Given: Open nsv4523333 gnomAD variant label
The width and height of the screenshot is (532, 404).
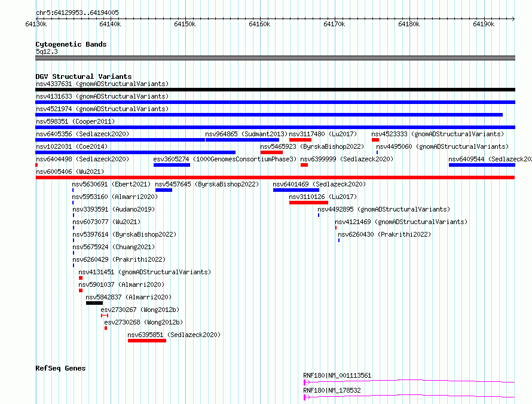Looking at the screenshot, I should 438,134.
